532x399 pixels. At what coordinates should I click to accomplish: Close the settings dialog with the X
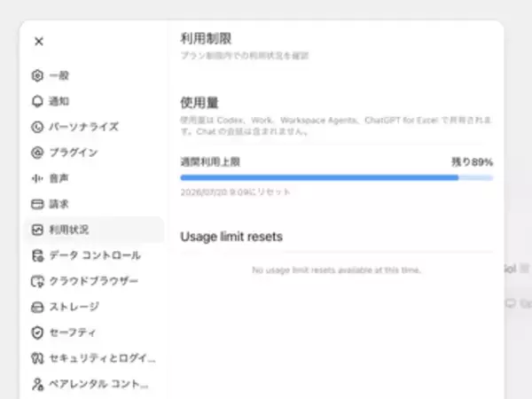(39, 42)
